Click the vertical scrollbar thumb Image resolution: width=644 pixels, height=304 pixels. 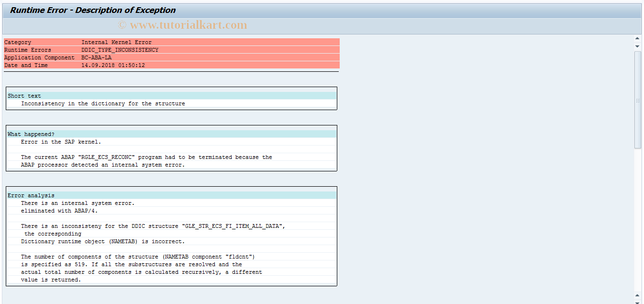(637, 100)
